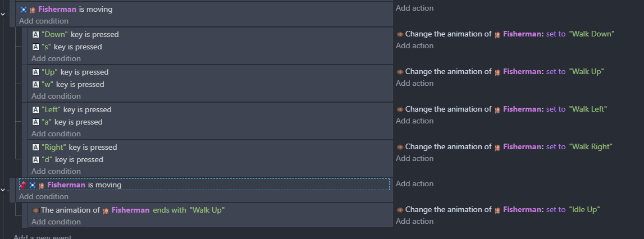This screenshot has height=239, width=644.
Task: Click animation icon of "Idle Up" action
Action: (400, 210)
